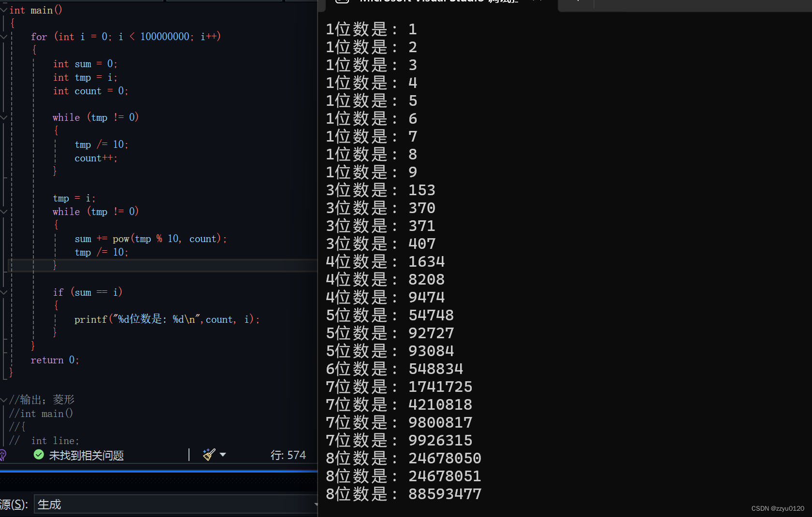
Task: Click the 未找到相关问题 status text
Action: point(87,455)
